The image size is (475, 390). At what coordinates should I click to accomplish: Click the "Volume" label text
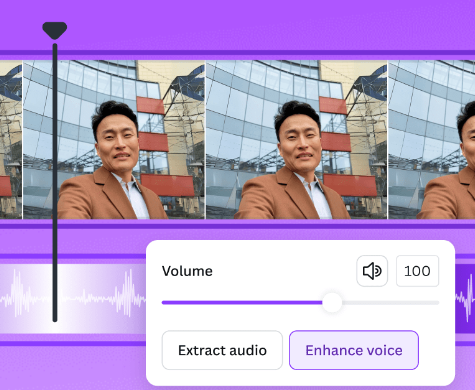click(x=187, y=271)
